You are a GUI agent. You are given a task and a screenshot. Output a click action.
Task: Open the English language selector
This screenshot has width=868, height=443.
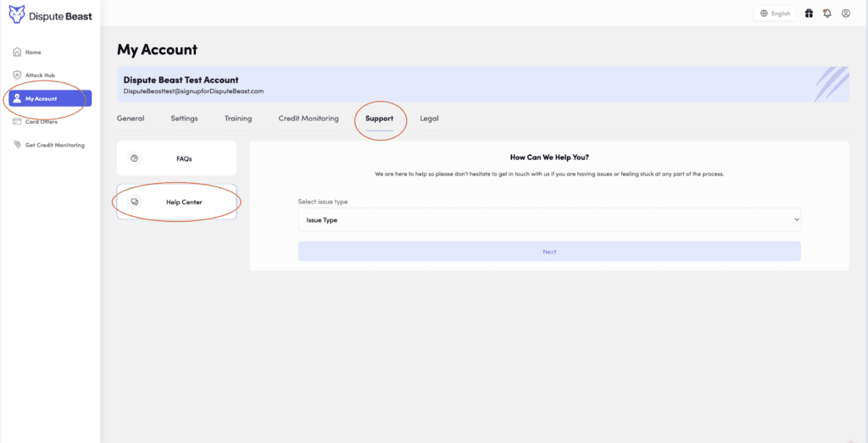tap(775, 14)
